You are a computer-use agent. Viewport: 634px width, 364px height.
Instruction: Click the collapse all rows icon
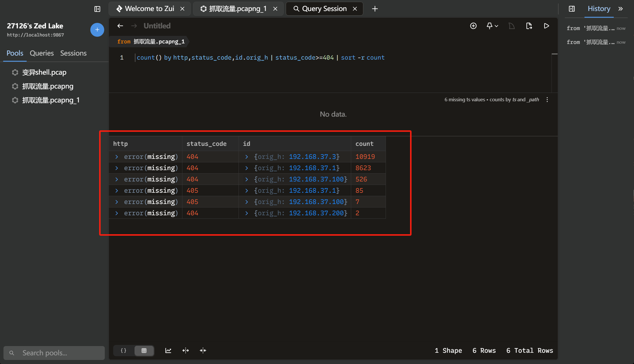pyautogui.click(x=203, y=350)
